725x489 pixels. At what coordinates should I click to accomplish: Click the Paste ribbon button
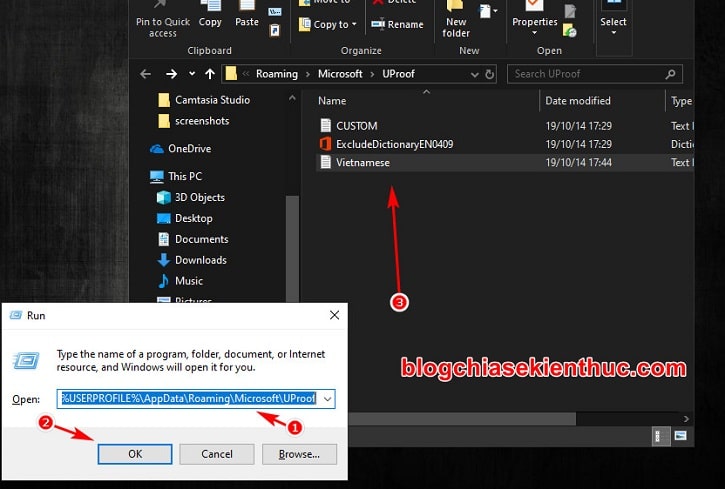pyautogui.click(x=246, y=15)
